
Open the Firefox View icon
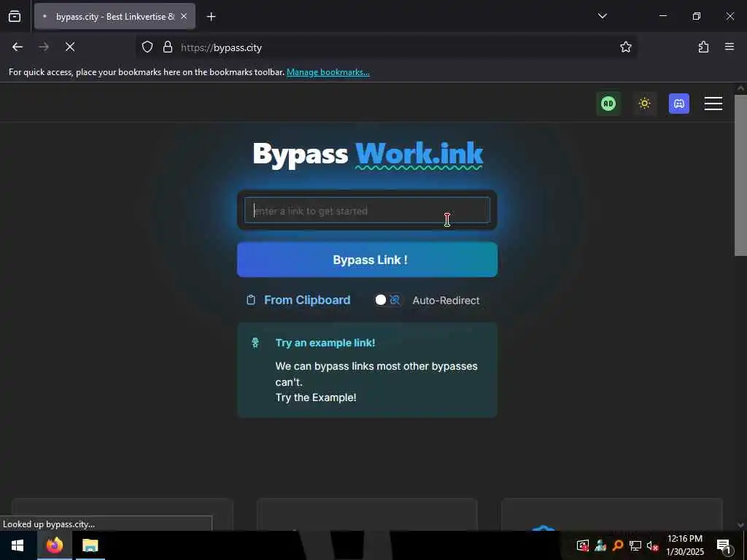click(15, 16)
